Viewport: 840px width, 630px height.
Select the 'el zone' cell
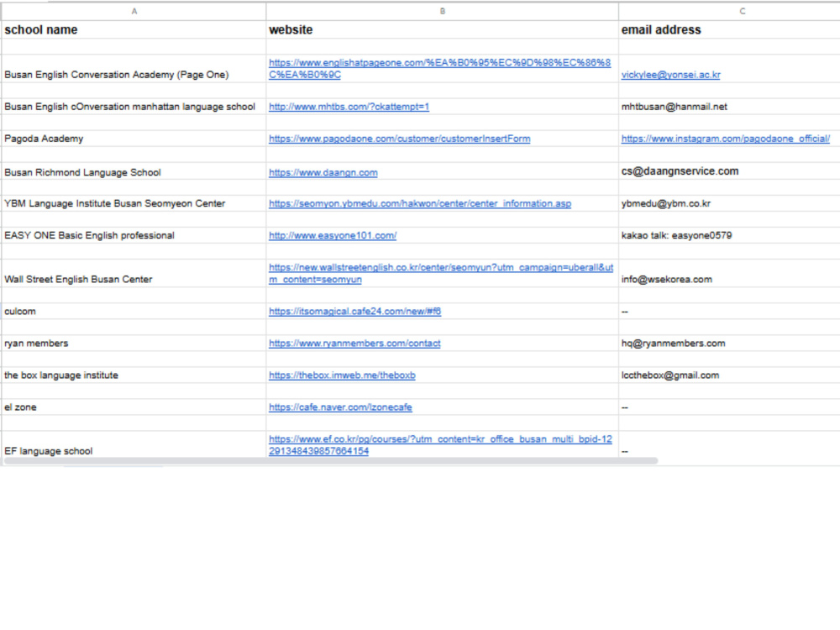coord(134,407)
